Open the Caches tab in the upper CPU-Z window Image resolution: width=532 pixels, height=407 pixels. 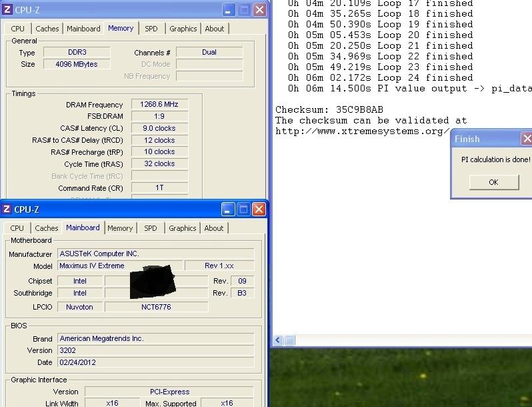click(x=47, y=29)
